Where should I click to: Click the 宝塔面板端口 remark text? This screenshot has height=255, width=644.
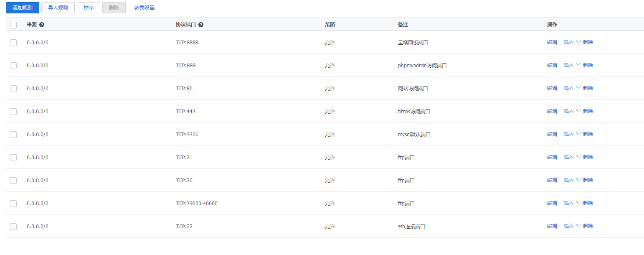(413, 43)
